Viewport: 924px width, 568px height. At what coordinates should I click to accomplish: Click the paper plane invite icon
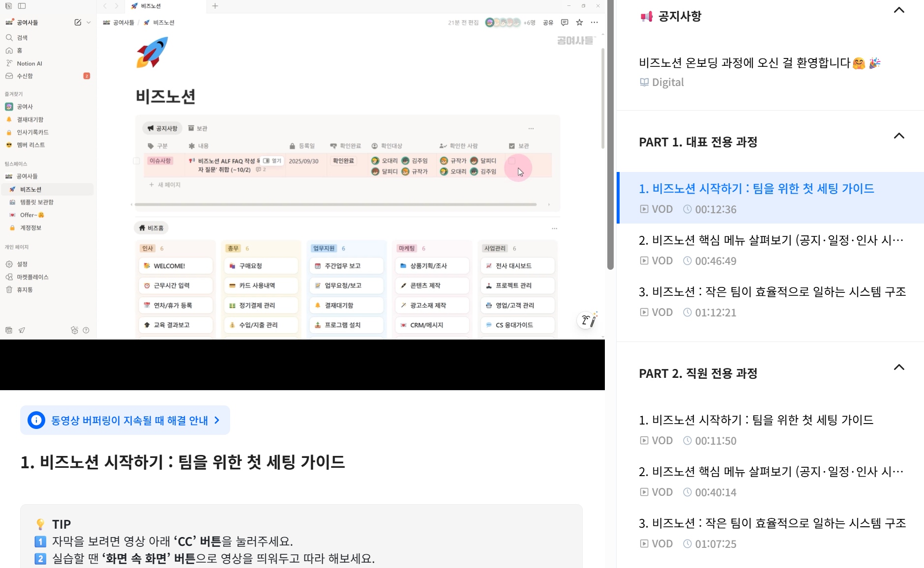tap(22, 330)
